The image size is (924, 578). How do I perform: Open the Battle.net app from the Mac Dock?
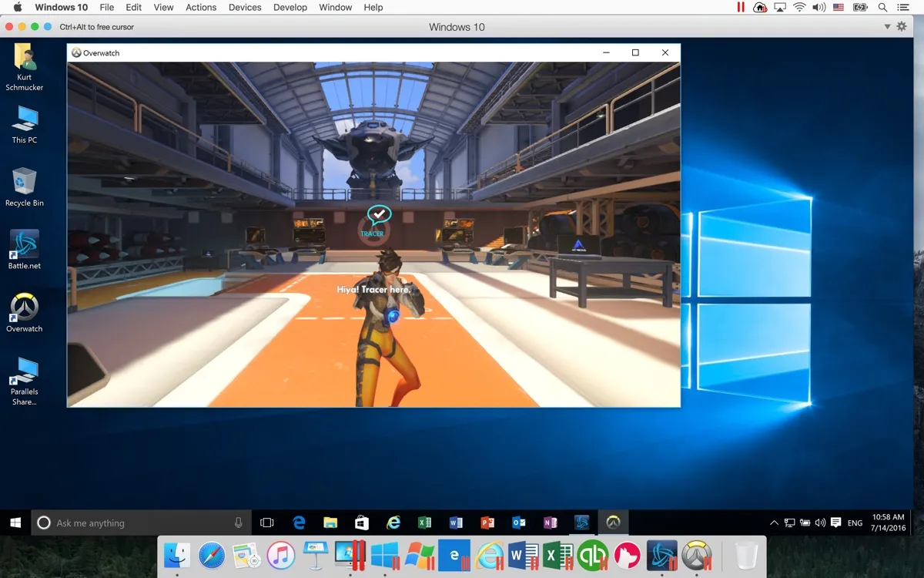point(661,554)
